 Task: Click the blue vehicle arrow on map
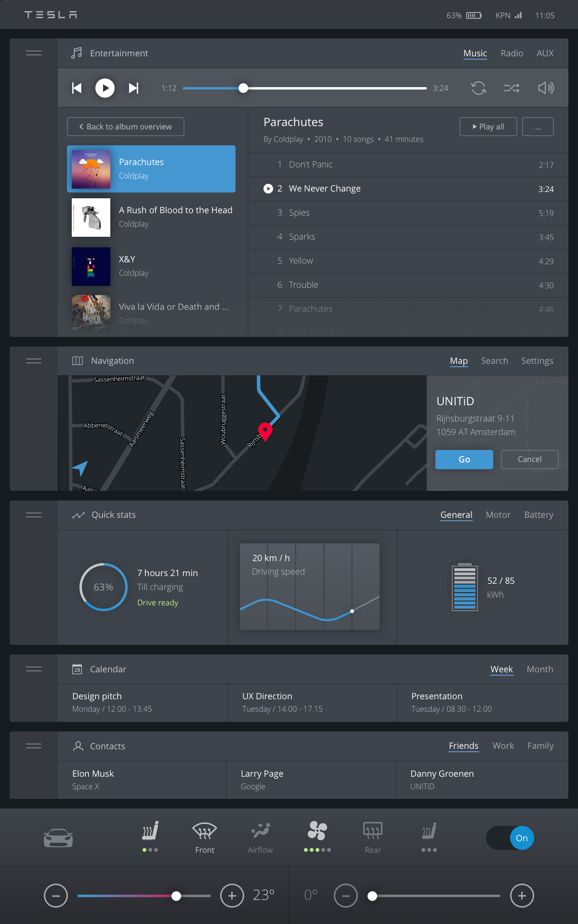pos(80,467)
